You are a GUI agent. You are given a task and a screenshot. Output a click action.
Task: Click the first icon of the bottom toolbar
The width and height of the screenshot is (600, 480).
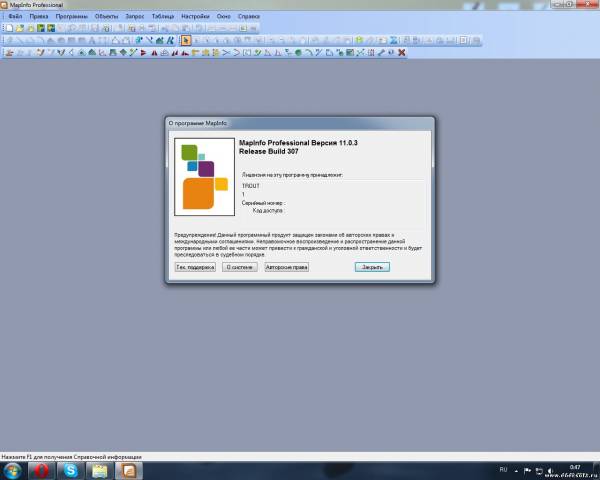point(9,52)
